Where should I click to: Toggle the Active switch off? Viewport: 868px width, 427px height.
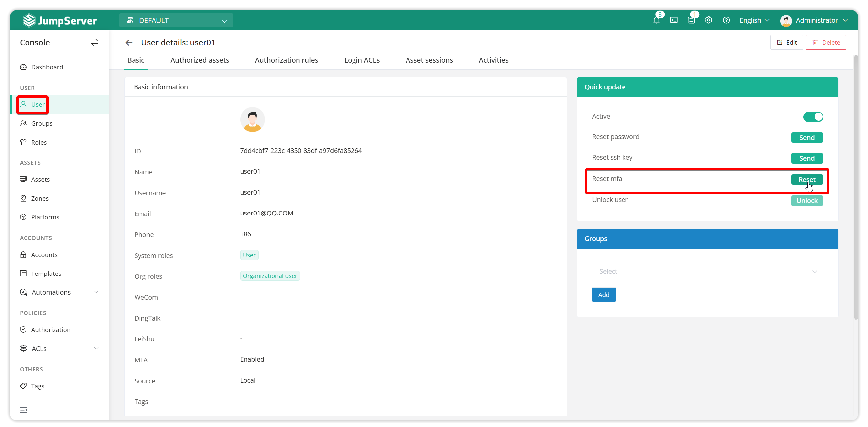click(x=813, y=117)
